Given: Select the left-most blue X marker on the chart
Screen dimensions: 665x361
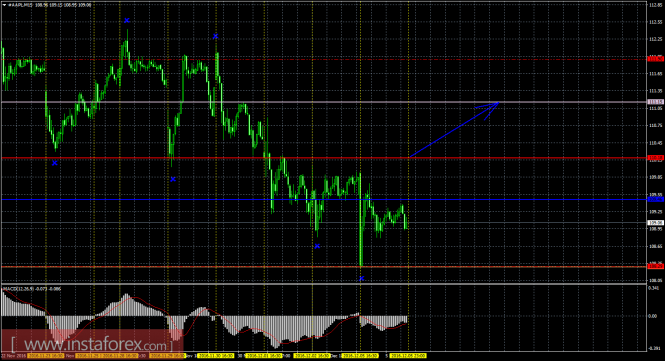Looking at the screenshot, I should coord(55,163).
